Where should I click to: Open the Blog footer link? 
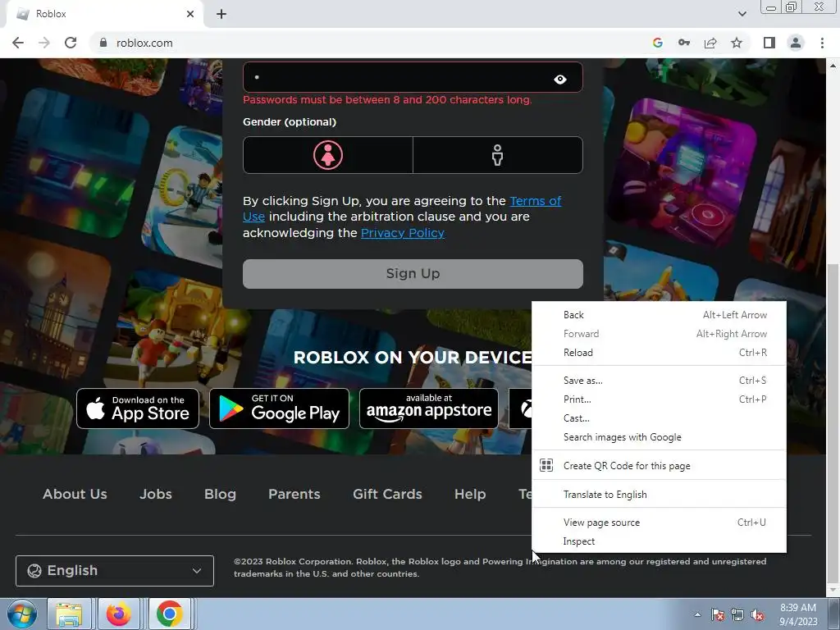point(220,494)
